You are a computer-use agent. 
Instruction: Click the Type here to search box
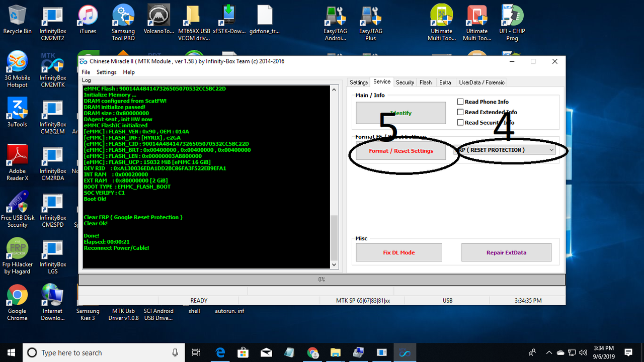click(103, 352)
